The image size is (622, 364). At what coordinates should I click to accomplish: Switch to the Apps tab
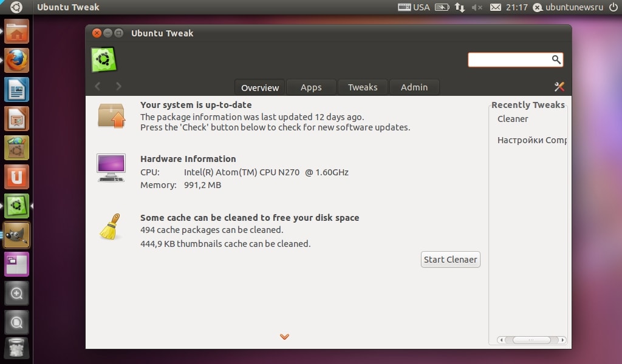point(311,87)
